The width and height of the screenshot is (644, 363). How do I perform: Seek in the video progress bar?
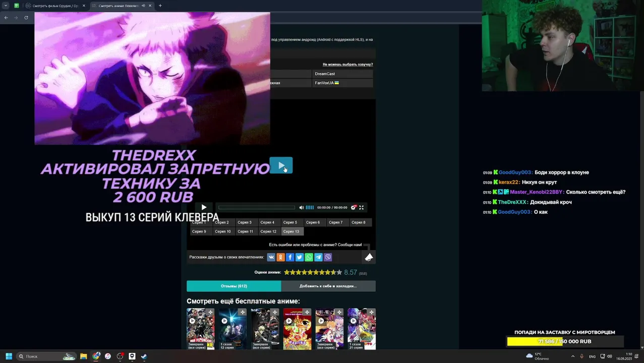pos(257,207)
